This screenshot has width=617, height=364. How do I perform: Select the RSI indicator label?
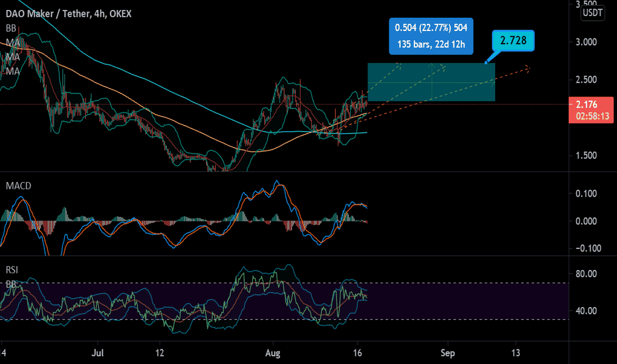coord(12,269)
